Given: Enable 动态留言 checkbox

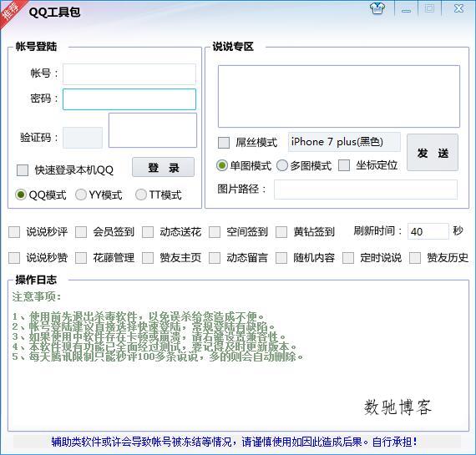Looking at the screenshot, I should pyautogui.click(x=215, y=258).
